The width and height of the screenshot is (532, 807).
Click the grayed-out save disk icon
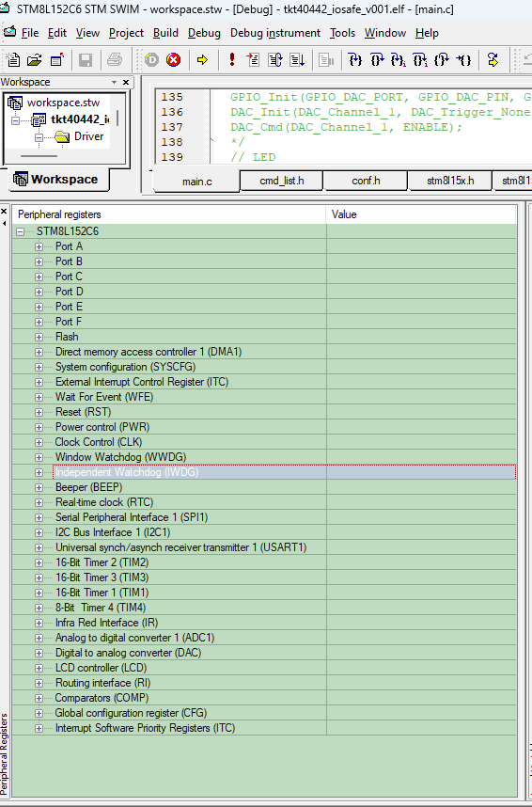[85, 60]
